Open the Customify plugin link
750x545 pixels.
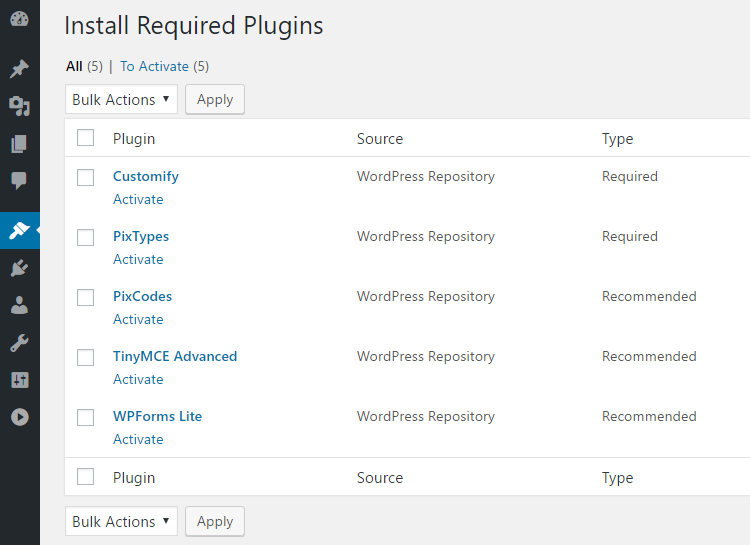(x=146, y=177)
